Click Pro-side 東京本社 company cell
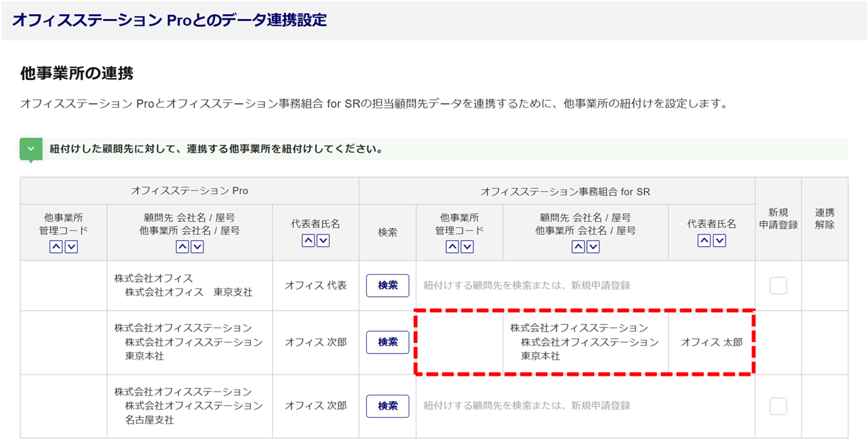 pyautogui.click(x=190, y=343)
